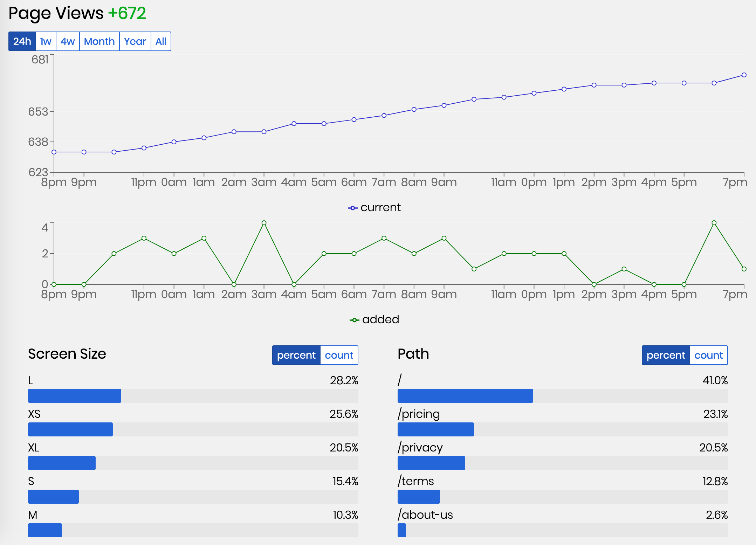Click the 'added' legend marker icon

(354, 320)
